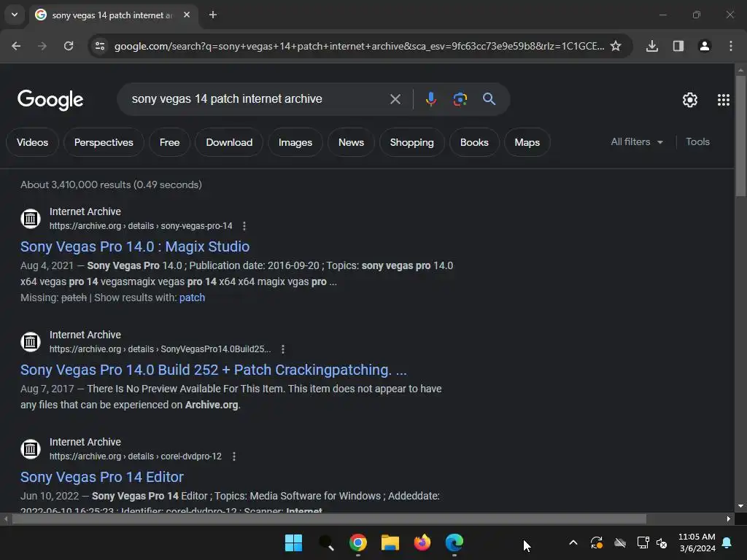Go back to previous page

[16, 46]
